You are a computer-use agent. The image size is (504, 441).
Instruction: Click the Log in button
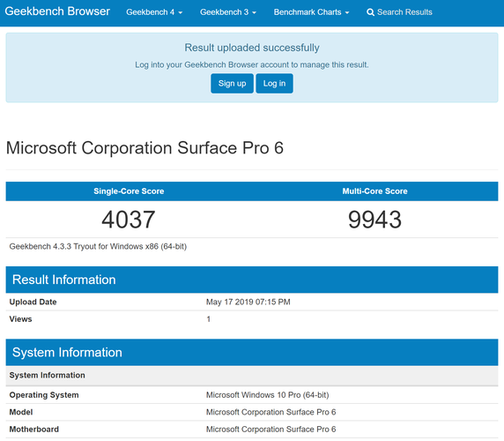pyautogui.click(x=274, y=83)
